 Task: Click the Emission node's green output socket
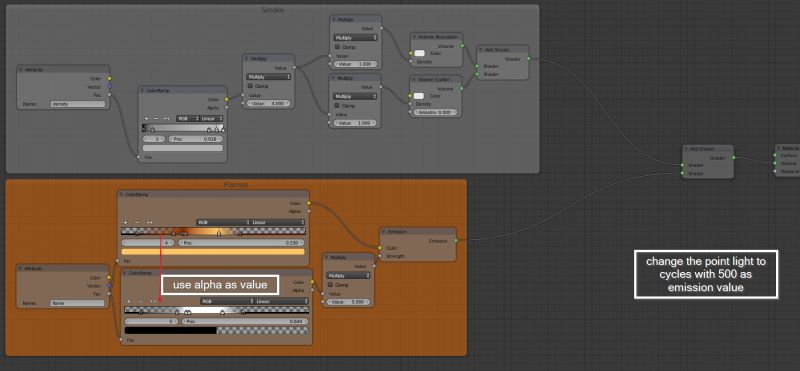click(456, 240)
